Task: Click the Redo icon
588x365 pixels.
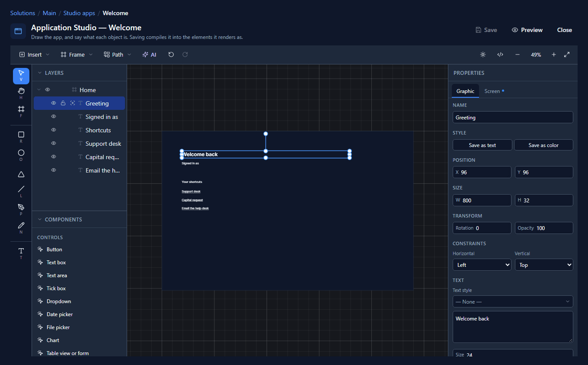Action: [185, 54]
